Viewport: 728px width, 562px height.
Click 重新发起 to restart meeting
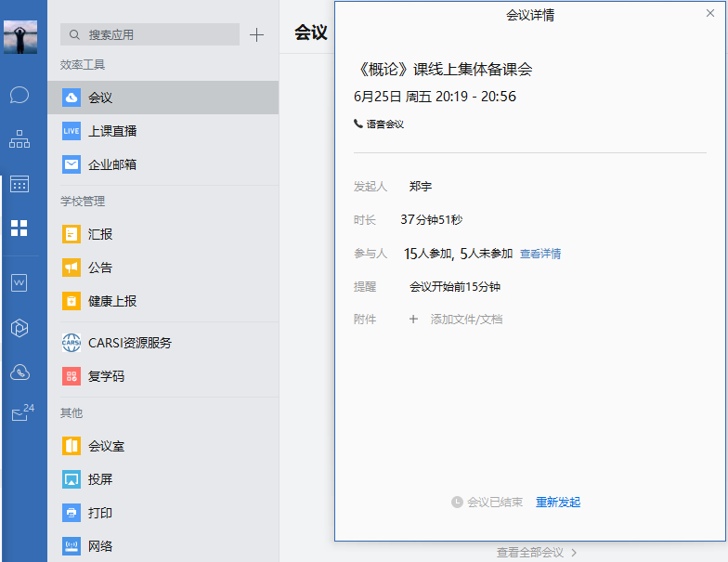pos(558,503)
